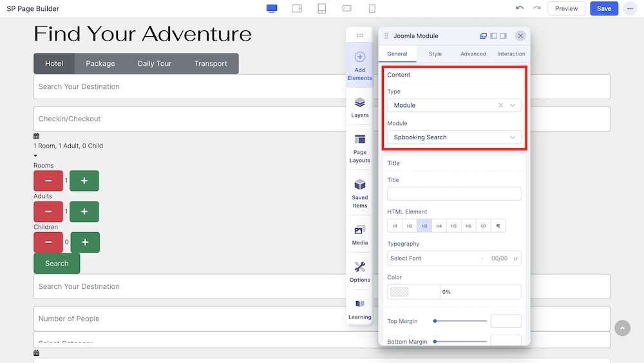Open the Layers panel
This screenshot has width=644, height=363.
pos(359,107)
